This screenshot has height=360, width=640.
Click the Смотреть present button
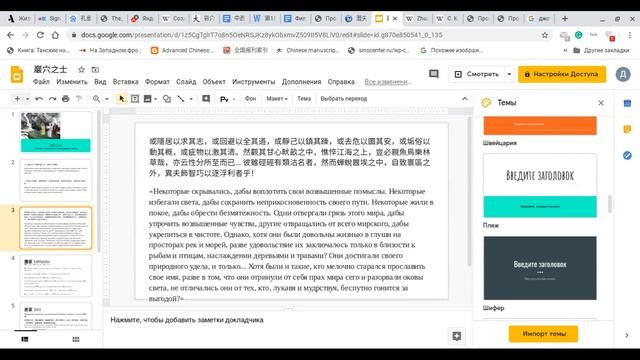point(477,74)
